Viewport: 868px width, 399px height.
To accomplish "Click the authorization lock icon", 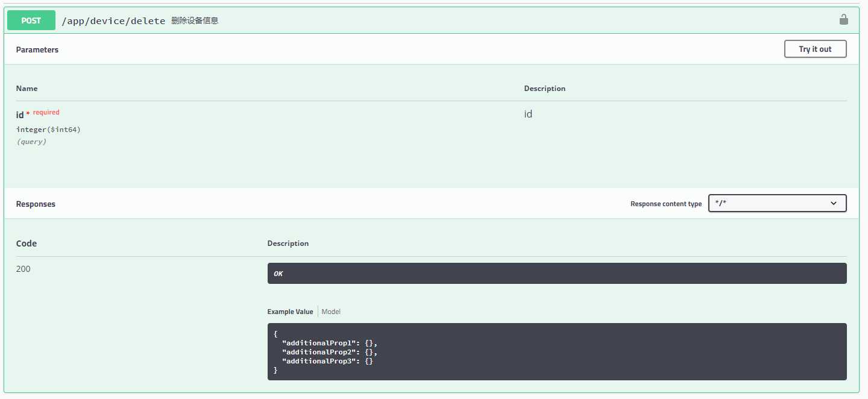I will [844, 20].
